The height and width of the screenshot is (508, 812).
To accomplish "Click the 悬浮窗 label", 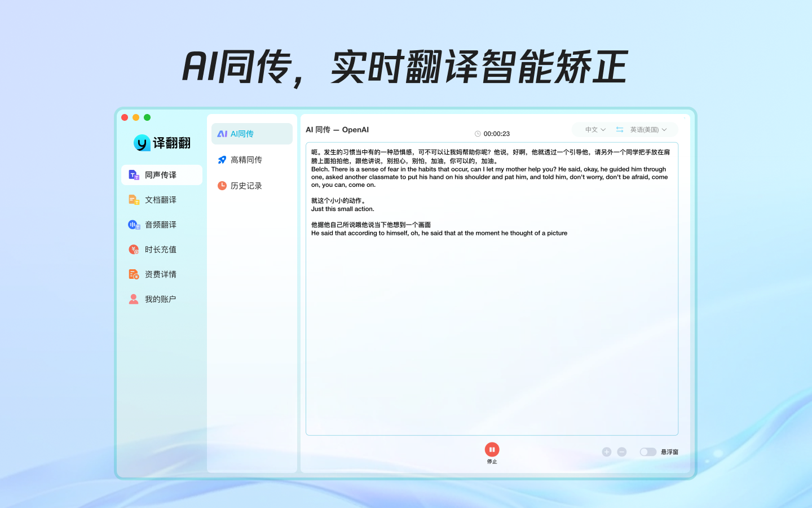I will [669, 452].
